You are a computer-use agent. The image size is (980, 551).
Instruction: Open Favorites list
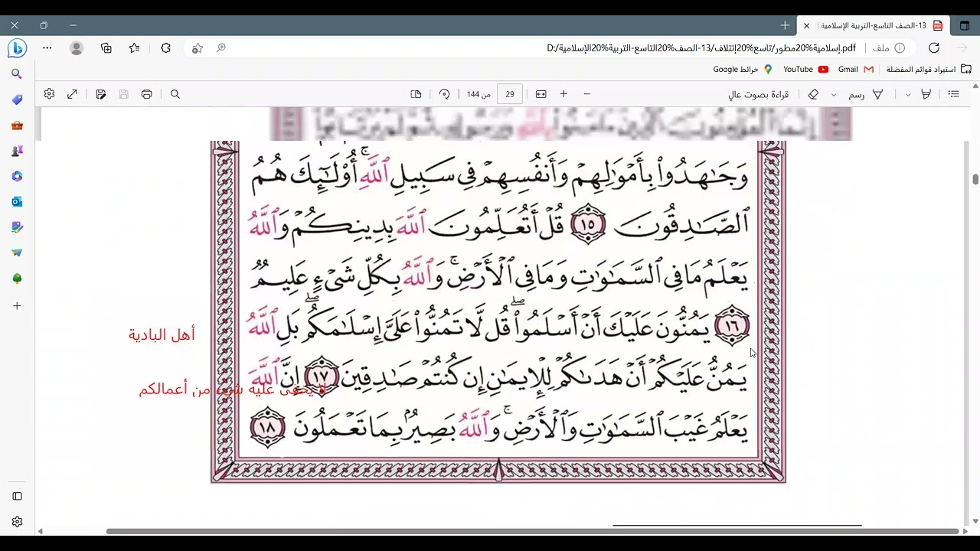coord(135,48)
